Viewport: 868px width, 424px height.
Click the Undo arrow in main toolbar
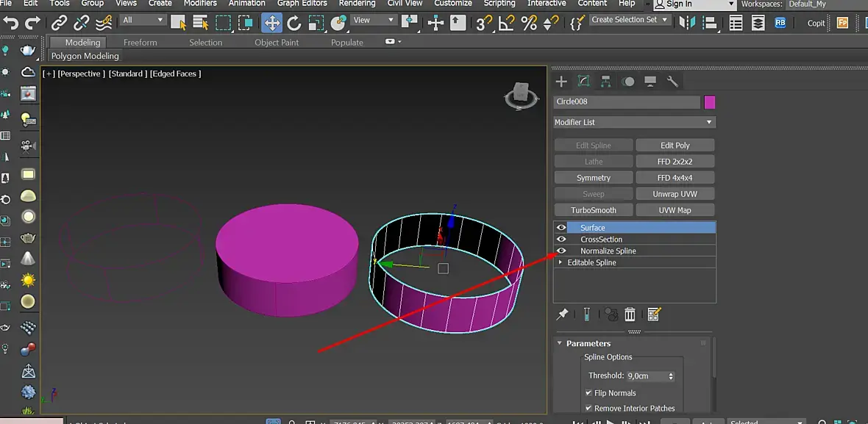tap(10, 23)
